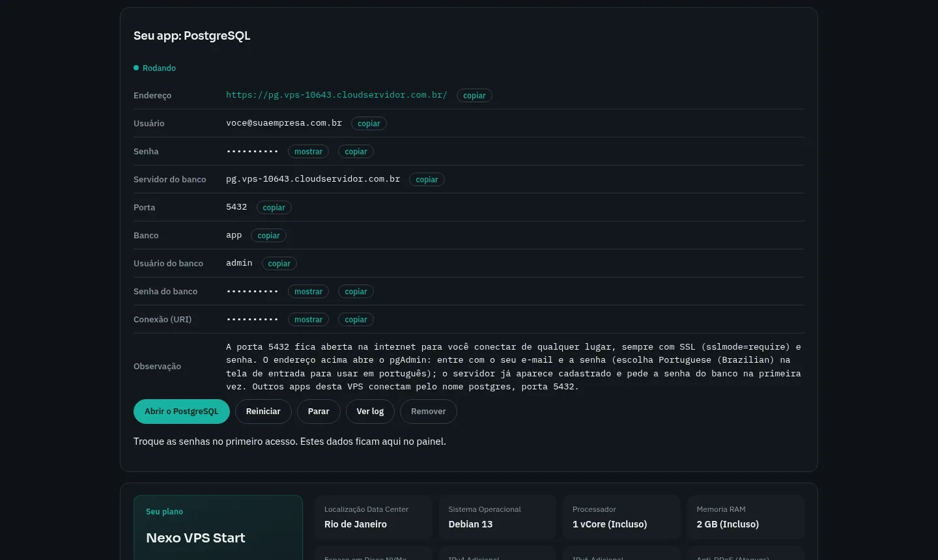Click the Abrir o PostgreSQL button
The image size is (938, 560).
tap(182, 412)
